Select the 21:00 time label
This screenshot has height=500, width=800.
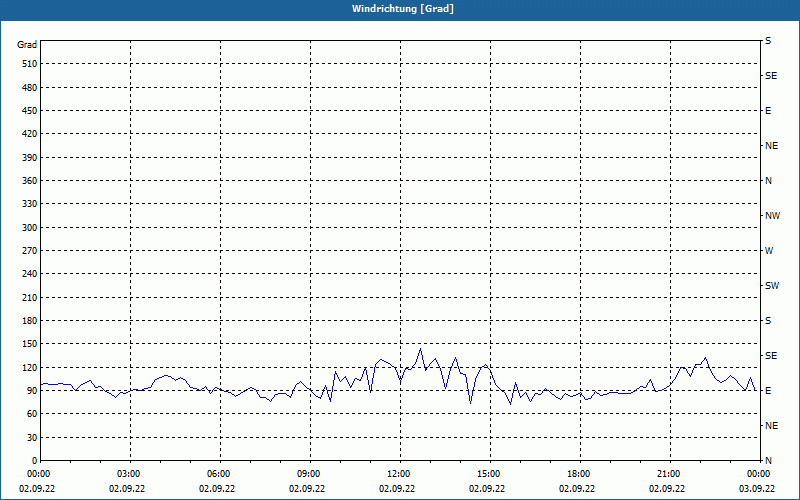point(670,474)
